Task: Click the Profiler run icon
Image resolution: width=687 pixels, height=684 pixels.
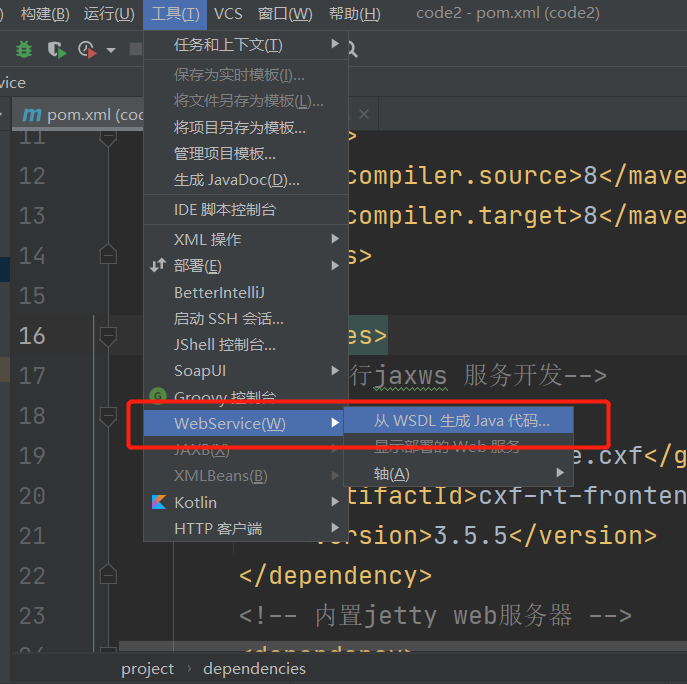Action: (87, 50)
